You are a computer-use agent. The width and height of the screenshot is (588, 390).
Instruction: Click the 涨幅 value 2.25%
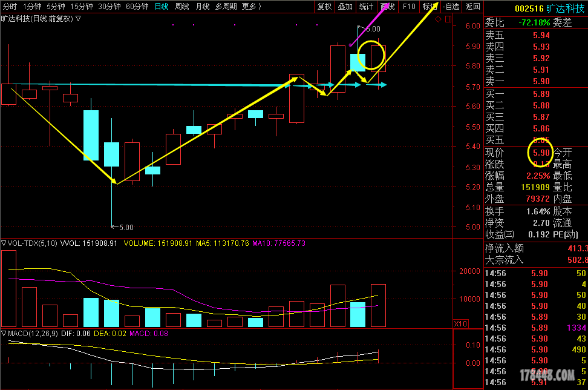(x=538, y=176)
